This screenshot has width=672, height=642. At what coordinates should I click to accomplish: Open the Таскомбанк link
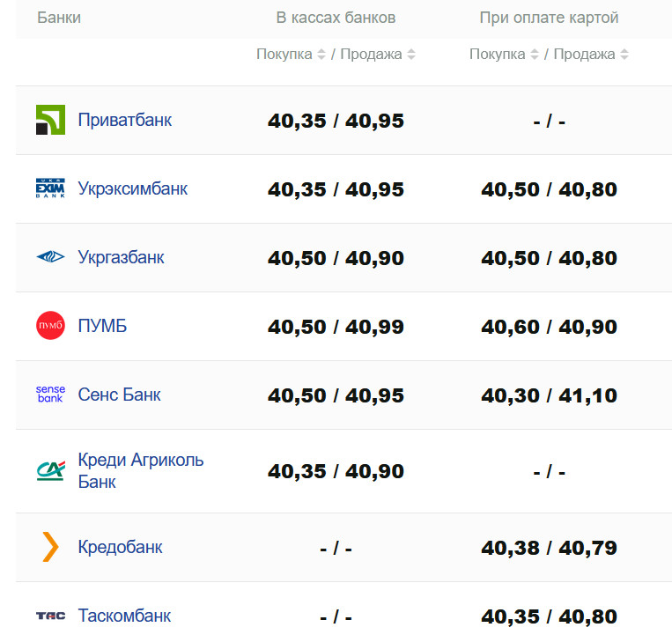124,616
